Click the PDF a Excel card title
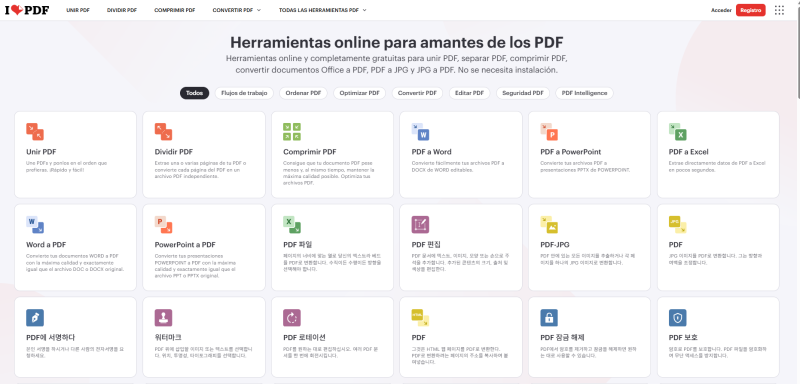 coord(688,152)
